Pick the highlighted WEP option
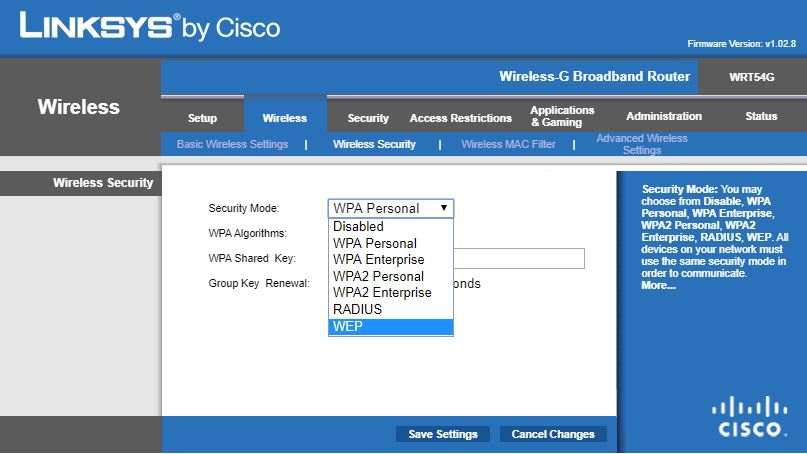 click(391, 326)
